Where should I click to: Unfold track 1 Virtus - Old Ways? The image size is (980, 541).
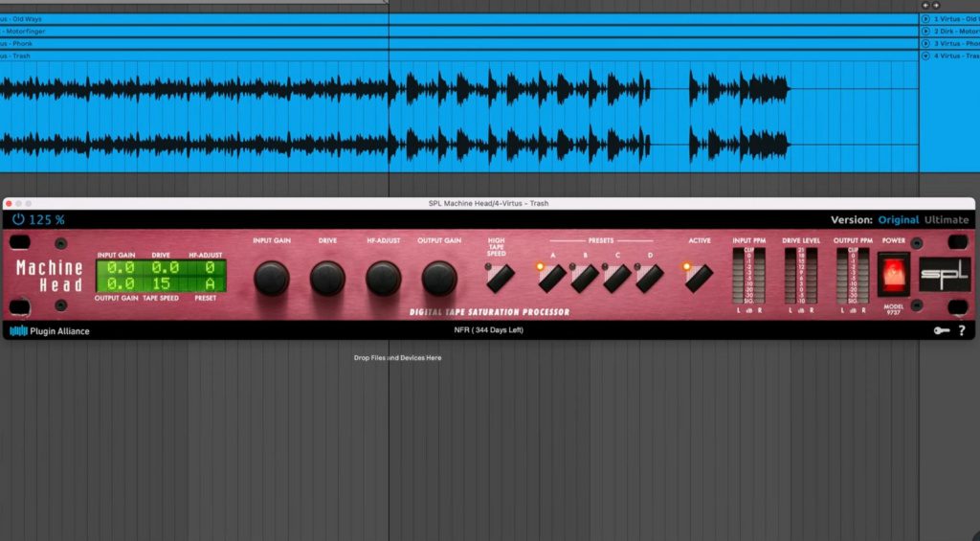[925, 19]
